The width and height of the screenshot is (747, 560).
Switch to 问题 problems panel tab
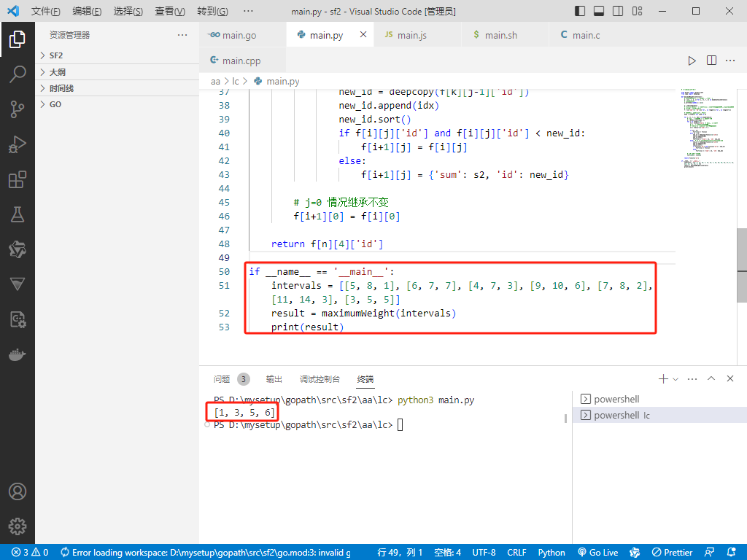point(222,379)
